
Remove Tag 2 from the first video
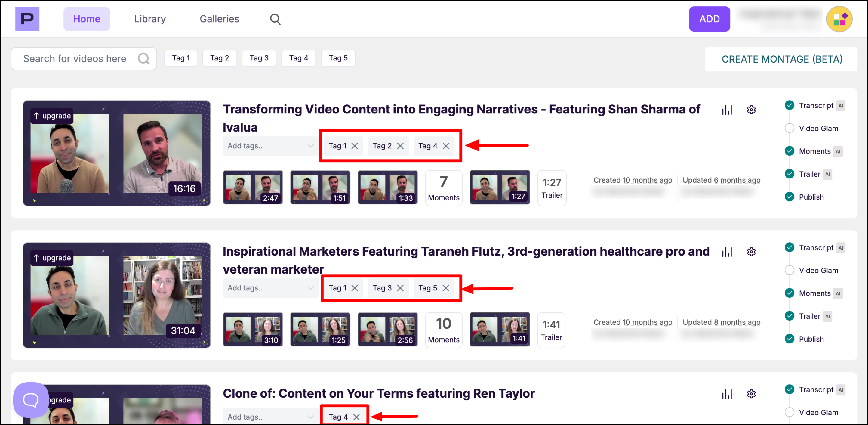pyautogui.click(x=400, y=146)
